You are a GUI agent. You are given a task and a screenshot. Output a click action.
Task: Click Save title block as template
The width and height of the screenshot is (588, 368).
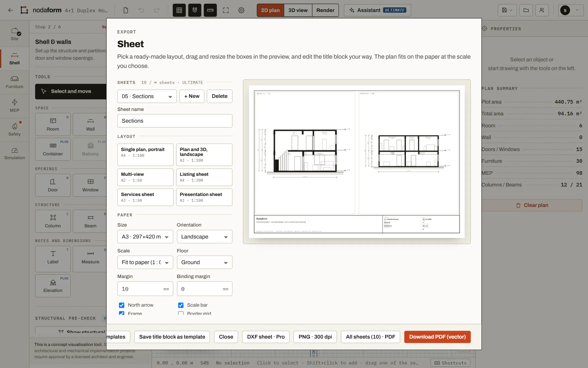point(172,337)
